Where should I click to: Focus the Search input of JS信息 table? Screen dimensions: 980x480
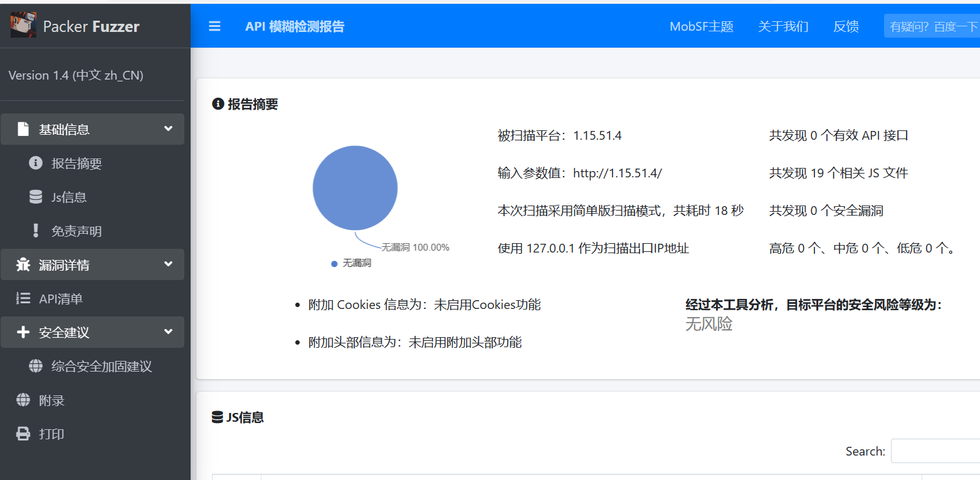[935, 451]
